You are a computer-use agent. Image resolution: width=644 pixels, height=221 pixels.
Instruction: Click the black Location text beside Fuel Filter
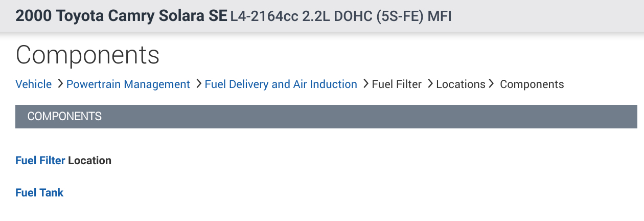coord(89,161)
